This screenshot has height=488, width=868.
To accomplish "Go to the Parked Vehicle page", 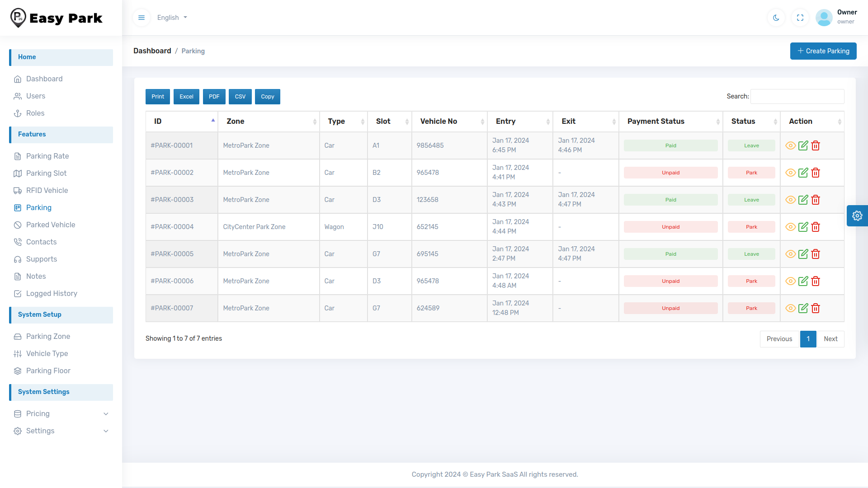I will tap(51, 225).
